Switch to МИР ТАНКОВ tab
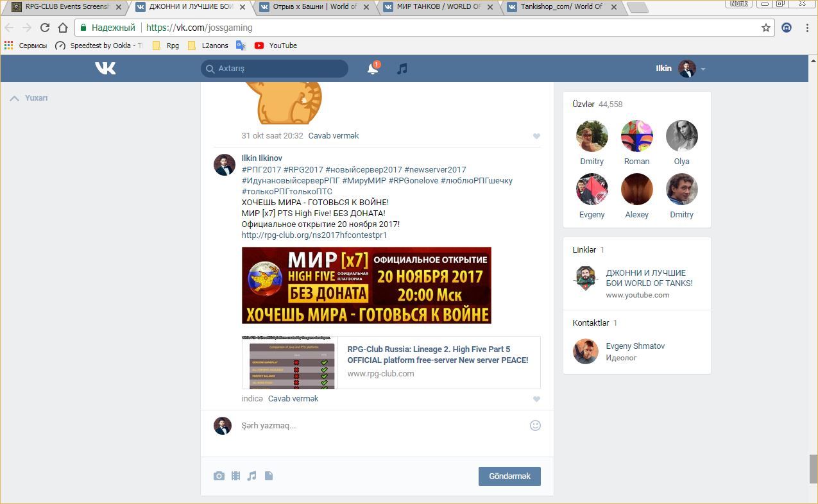This screenshot has height=504, width=818. point(438,7)
